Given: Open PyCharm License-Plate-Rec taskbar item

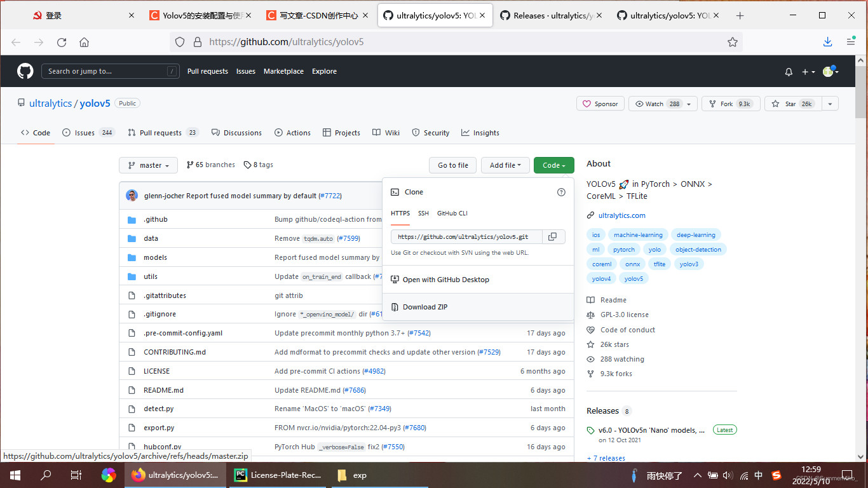Looking at the screenshot, I should [x=278, y=475].
